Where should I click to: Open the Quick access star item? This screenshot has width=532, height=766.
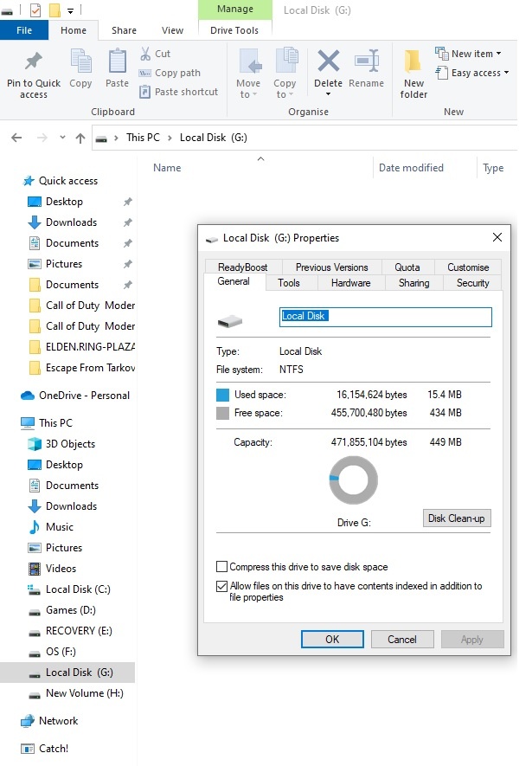(x=60, y=181)
